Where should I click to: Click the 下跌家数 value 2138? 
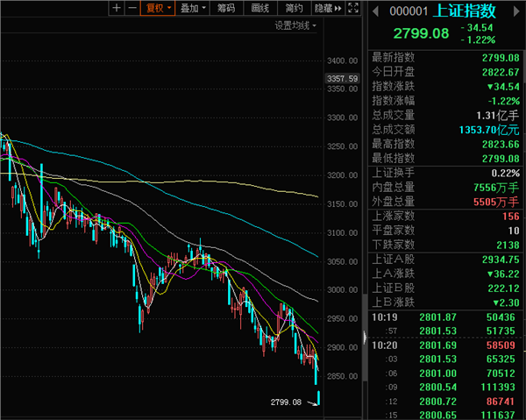[x=508, y=246]
